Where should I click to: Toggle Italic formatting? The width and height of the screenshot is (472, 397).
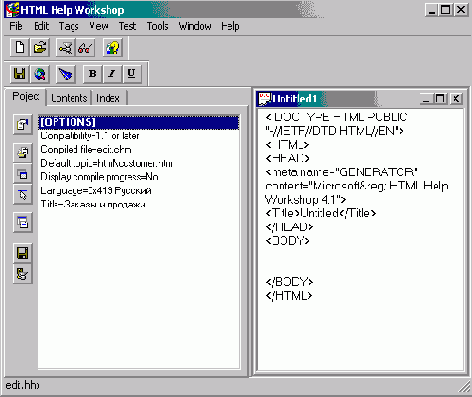click(112, 74)
